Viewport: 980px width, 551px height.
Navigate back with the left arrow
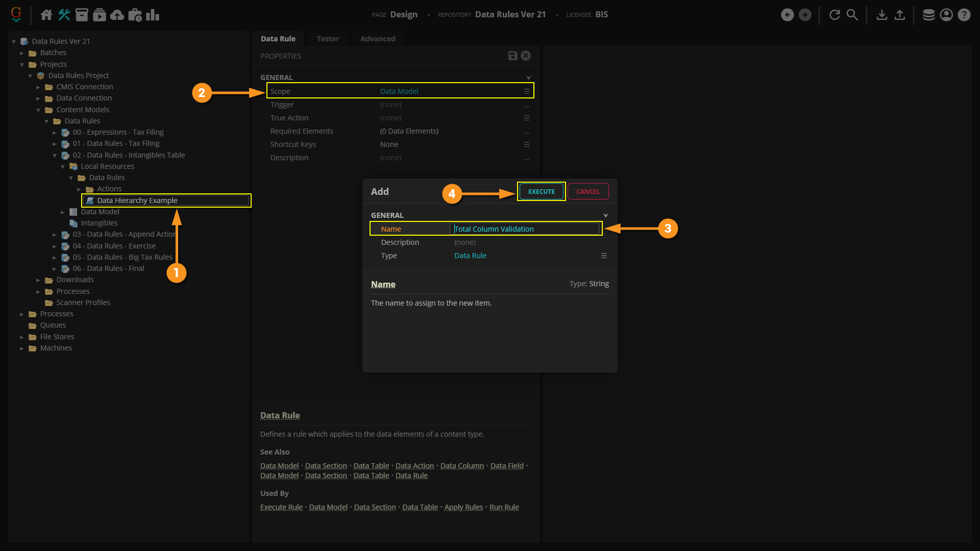[x=787, y=15]
